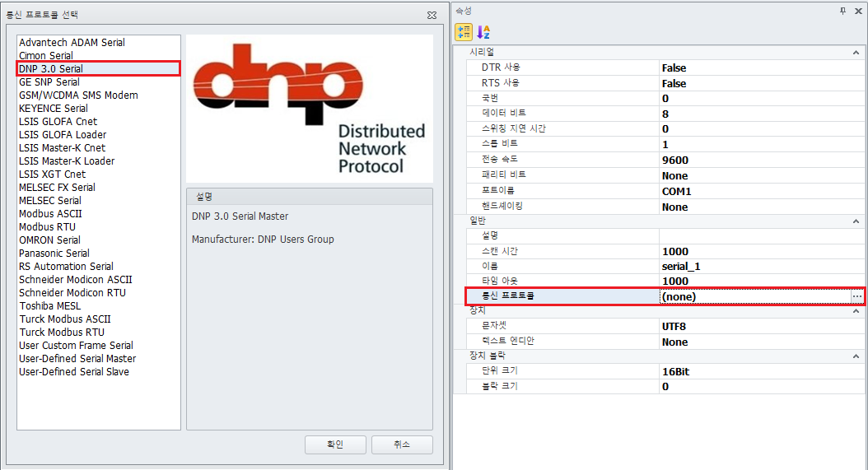Screen dimensions: 868x470
Task: Choose LSIS XGT Cnet protocol entry
Action: point(53,175)
